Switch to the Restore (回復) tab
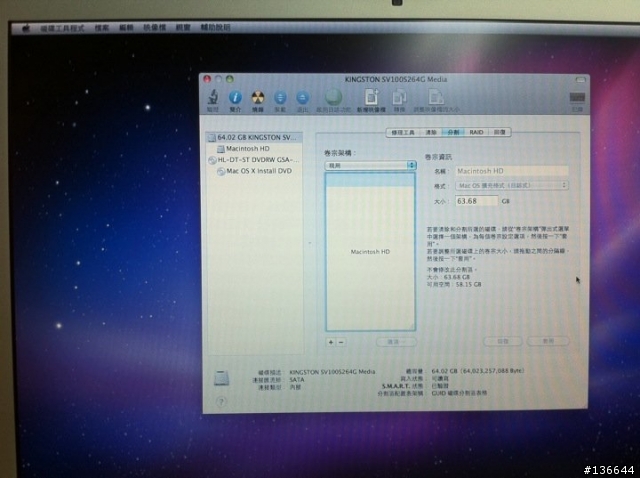Viewport: 640px width, 478px height. (500, 132)
